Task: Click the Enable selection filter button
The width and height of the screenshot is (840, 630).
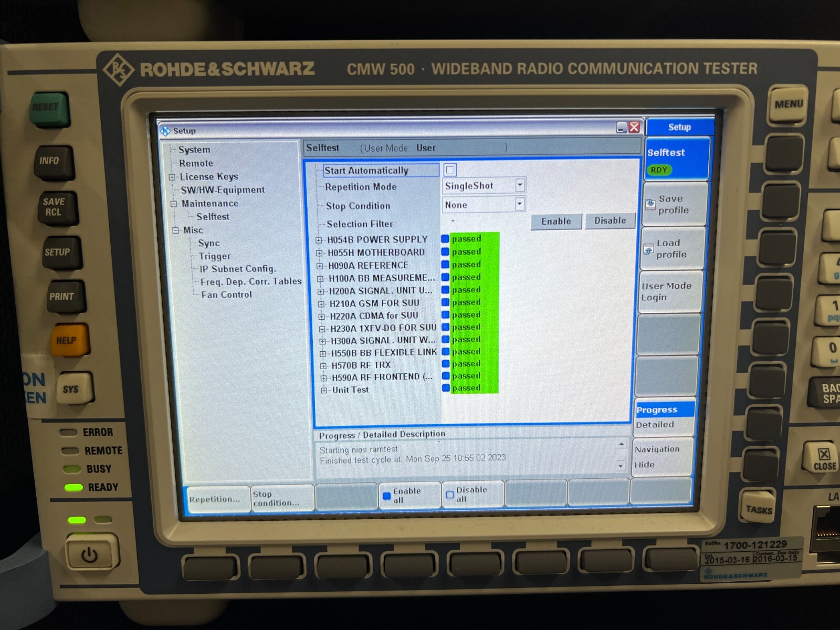Action: (x=556, y=221)
